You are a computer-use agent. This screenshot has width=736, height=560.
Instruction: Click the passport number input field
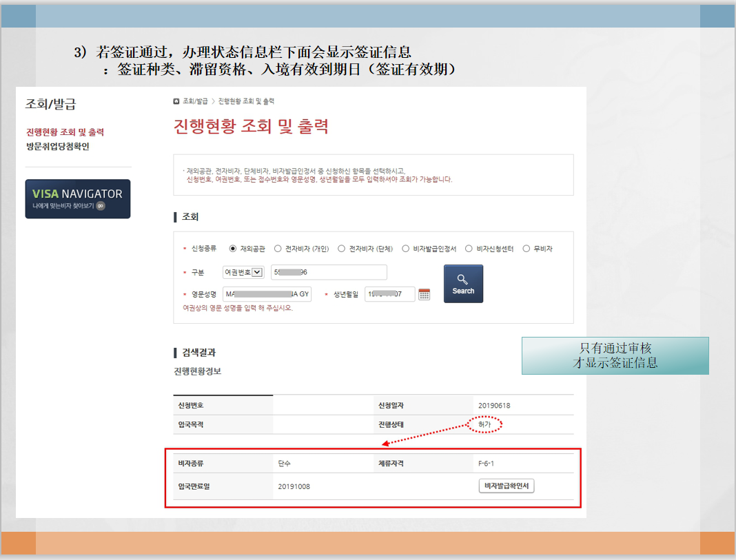(329, 272)
